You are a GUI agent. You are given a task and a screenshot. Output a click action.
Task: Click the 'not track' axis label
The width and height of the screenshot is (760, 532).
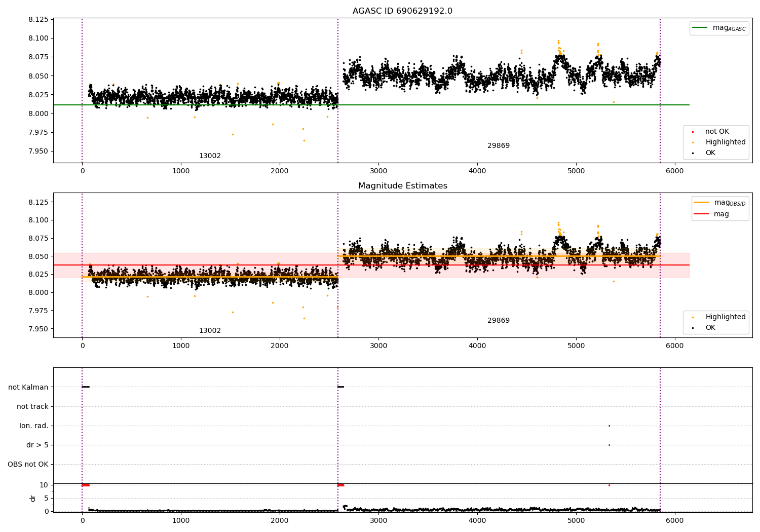(32, 406)
